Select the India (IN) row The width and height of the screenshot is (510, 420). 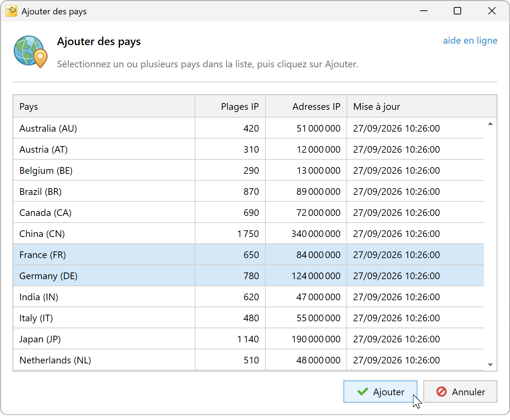coord(249,297)
